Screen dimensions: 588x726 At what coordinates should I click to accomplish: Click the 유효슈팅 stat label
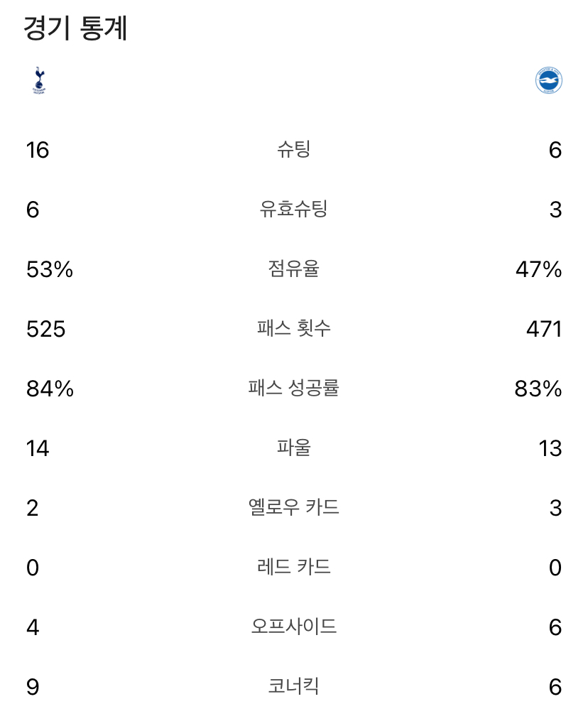point(293,210)
